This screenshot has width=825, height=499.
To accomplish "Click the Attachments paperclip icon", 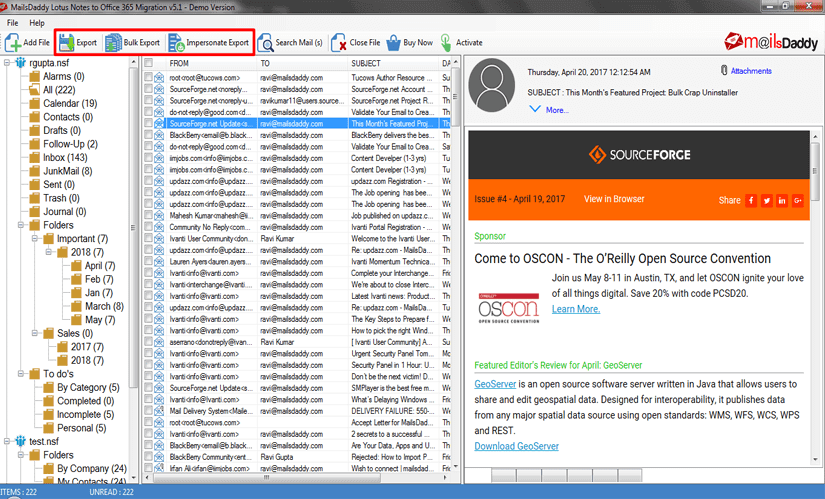I will pos(724,70).
